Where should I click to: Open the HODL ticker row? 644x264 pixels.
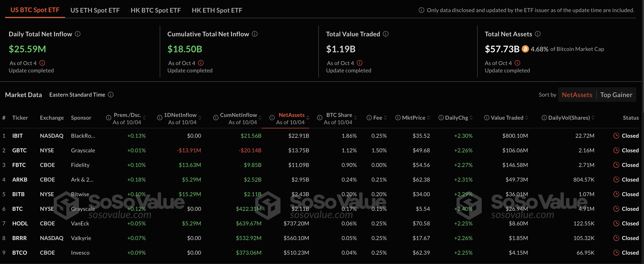point(320,223)
